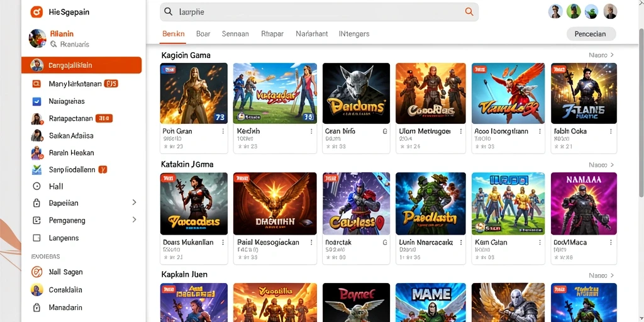The height and width of the screenshot is (322, 644).
Task: Switch to the Boar tab
Action: tap(203, 34)
